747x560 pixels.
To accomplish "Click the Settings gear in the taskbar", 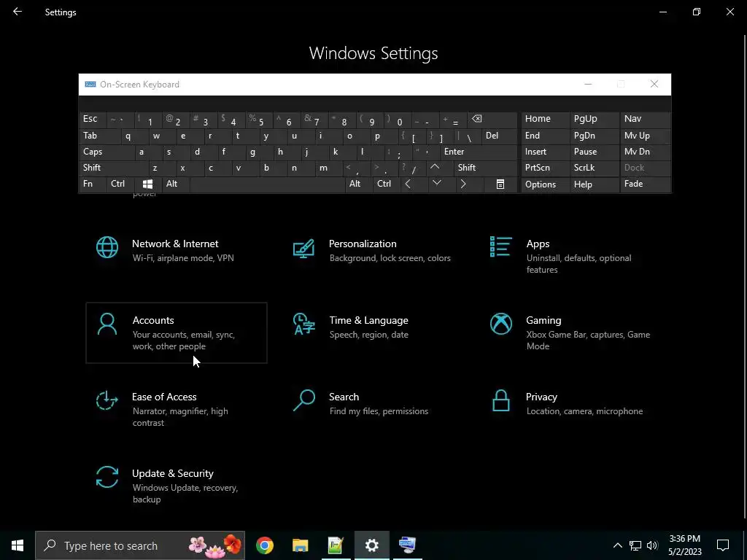I will (371, 545).
